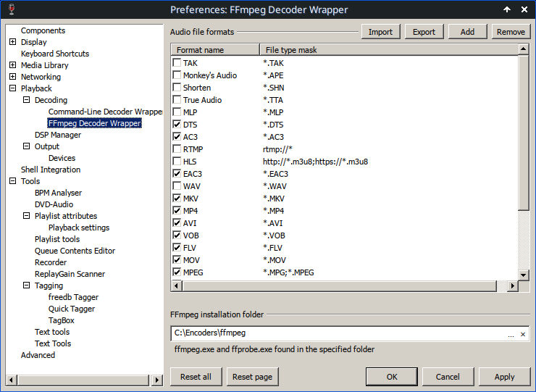Click the browse '...' button for FFmpeg folder

click(x=511, y=335)
